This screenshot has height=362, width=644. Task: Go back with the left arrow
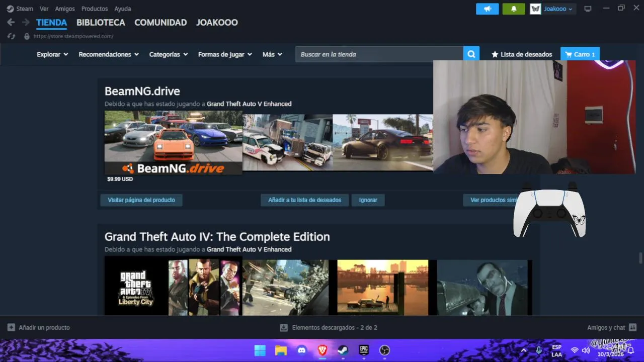click(x=11, y=22)
